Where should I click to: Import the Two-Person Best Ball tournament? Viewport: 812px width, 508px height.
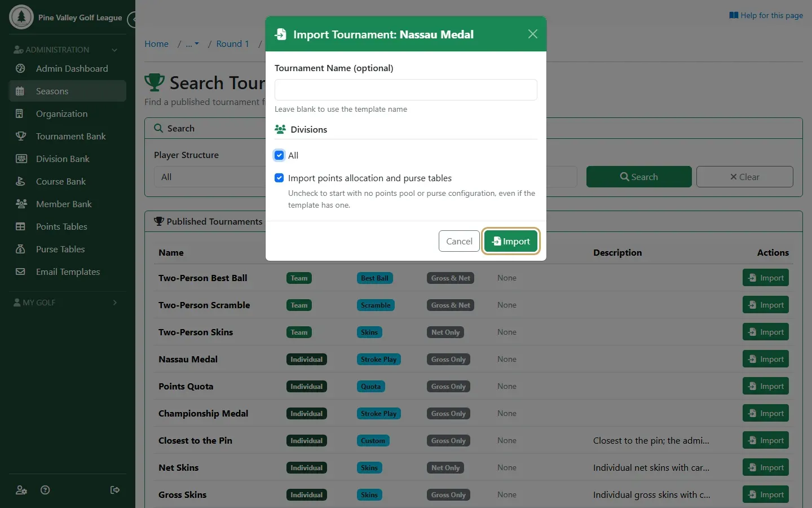pos(766,278)
